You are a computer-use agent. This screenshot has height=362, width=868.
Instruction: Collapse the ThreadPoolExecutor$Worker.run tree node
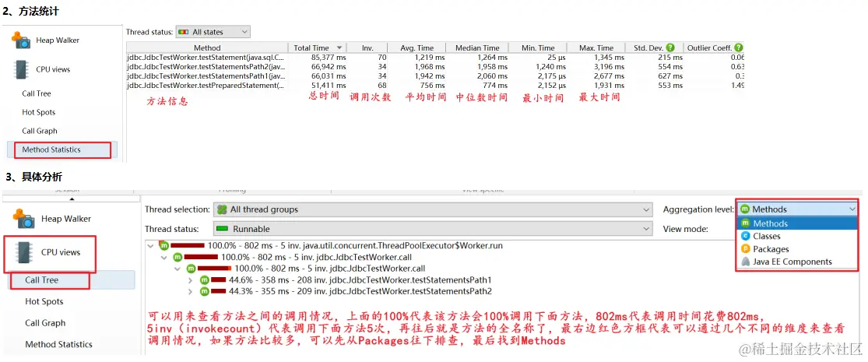[150, 245]
